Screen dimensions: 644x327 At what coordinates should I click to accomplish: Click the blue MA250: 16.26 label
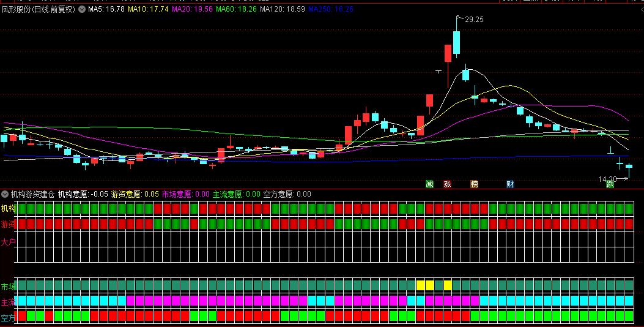[x=331, y=9]
